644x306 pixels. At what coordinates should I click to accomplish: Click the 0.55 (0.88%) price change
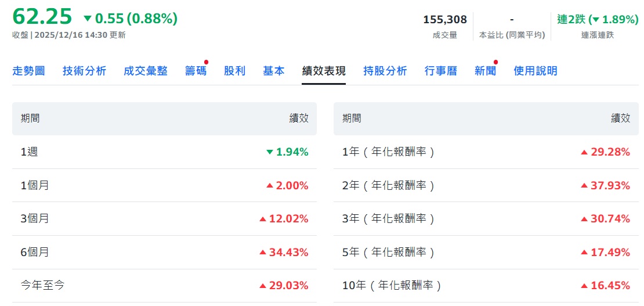131,18
